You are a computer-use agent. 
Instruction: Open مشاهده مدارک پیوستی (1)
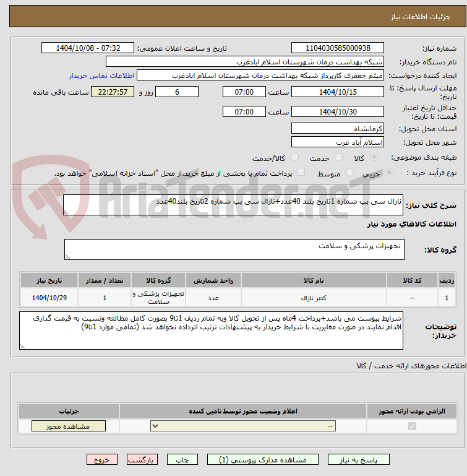click(263, 460)
